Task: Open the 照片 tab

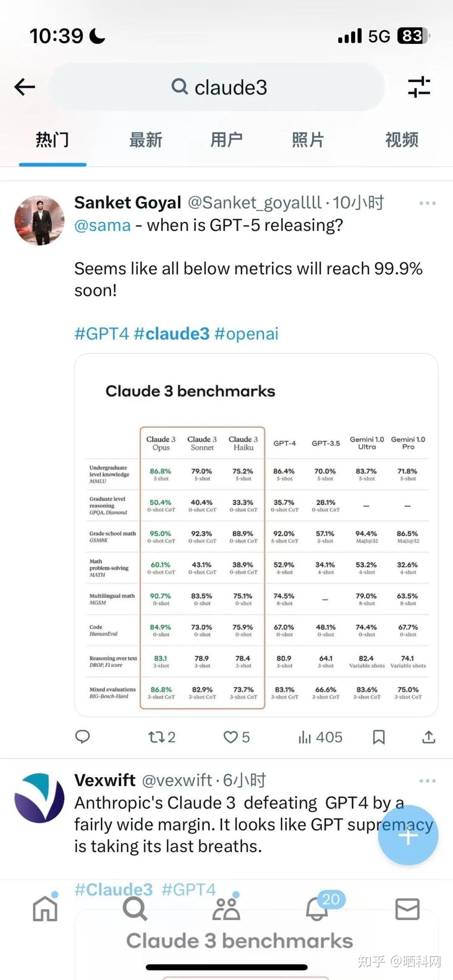Action: [x=308, y=140]
